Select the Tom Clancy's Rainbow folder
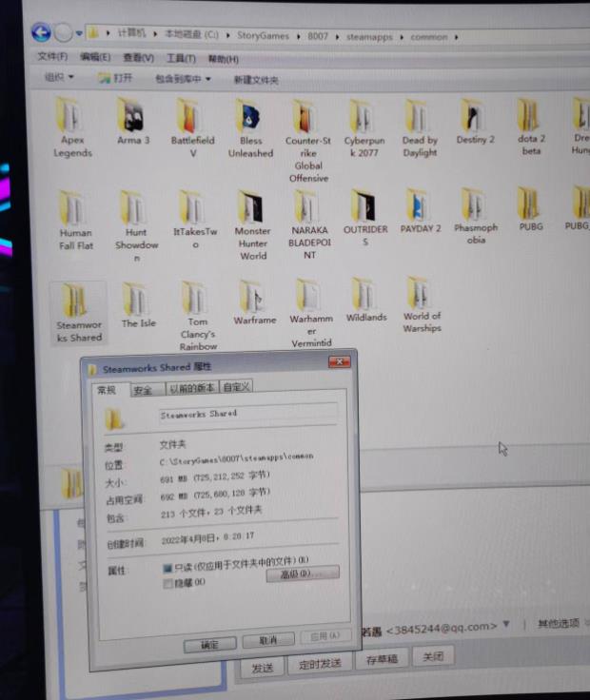This screenshot has width=590, height=700. pos(197,316)
